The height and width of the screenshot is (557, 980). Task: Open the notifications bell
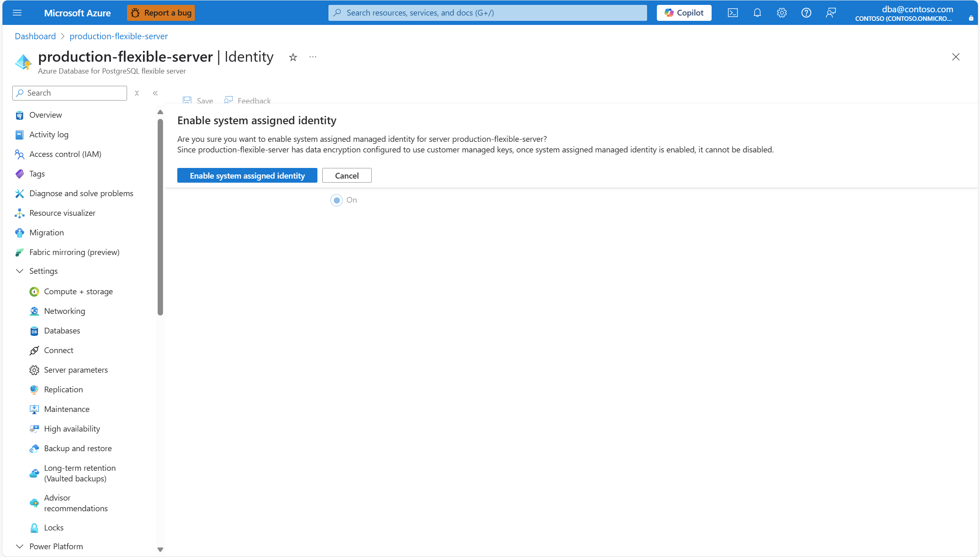[x=757, y=13]
